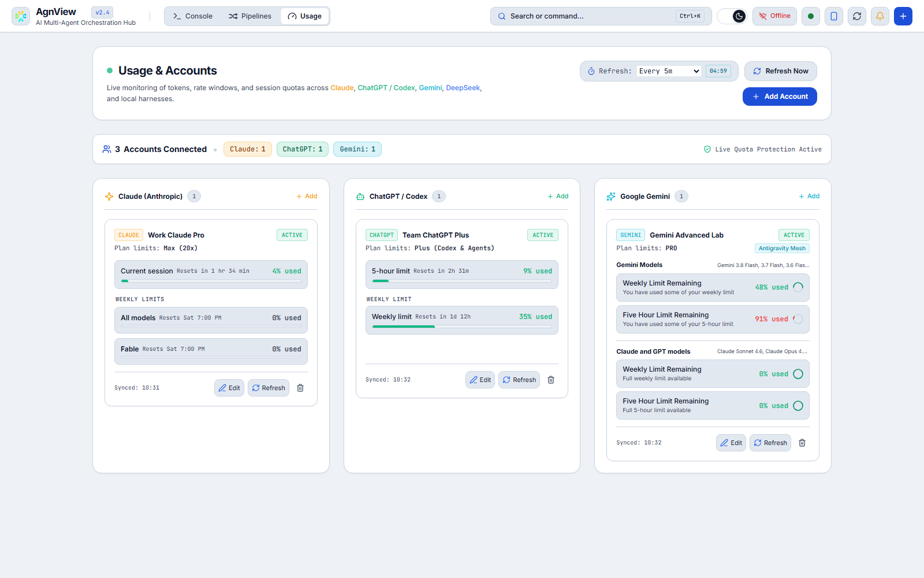Switch to the Console tab

pos(193,16)
